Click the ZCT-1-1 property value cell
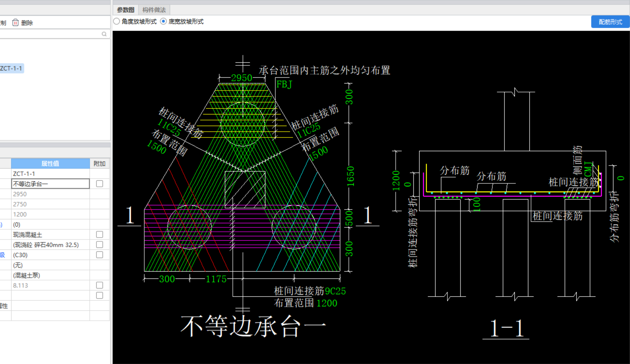 50,174
